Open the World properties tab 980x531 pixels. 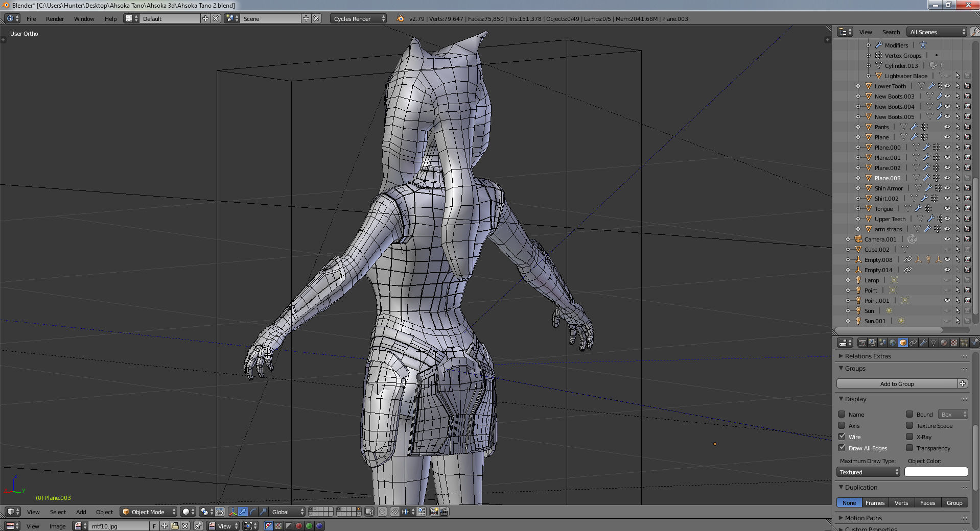[x=893, y=343]
